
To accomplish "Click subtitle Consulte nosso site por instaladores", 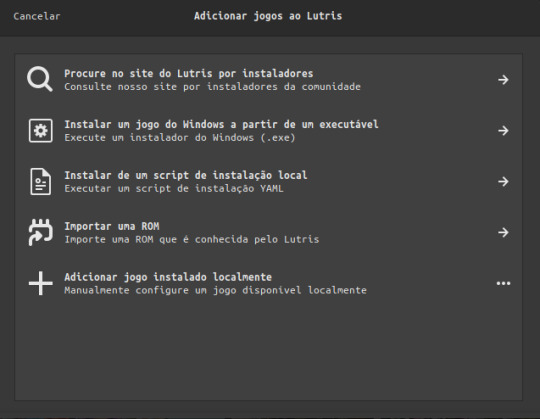I will pyautogui.click(x=212, y=87).
